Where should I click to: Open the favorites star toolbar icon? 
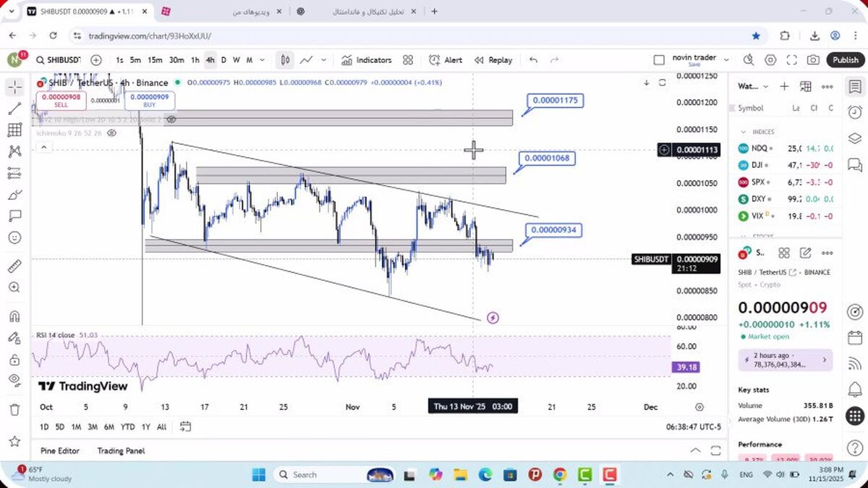click(14, 441)
